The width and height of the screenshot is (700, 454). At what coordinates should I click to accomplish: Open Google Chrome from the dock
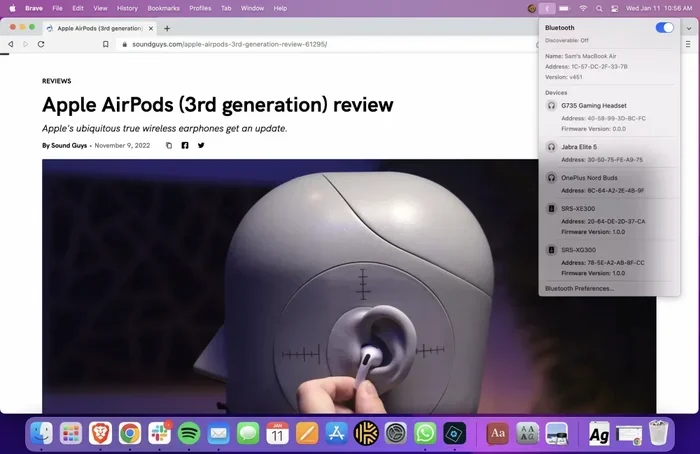pos(130,433)
